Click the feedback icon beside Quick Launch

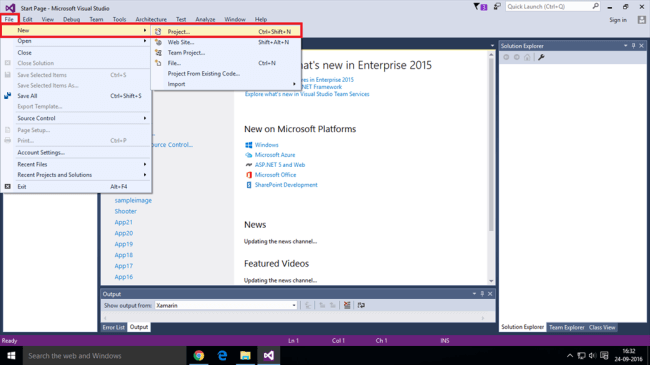497,7
